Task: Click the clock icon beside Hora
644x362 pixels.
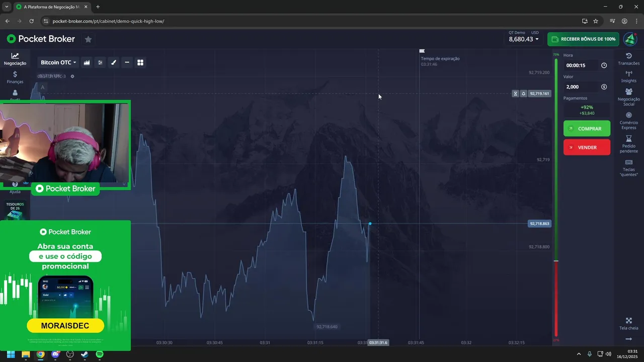Action: (x=604, y=65)
